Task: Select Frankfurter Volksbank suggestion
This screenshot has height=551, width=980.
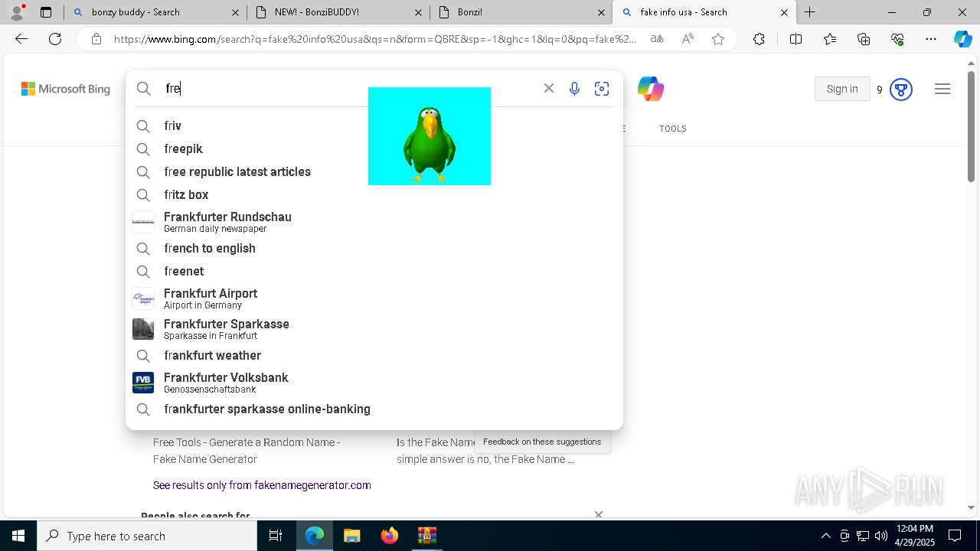Action: point(374,383)
